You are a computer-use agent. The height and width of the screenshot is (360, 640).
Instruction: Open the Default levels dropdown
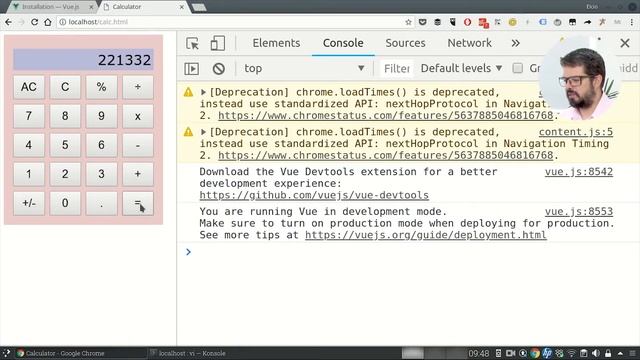tap(461, 68)
